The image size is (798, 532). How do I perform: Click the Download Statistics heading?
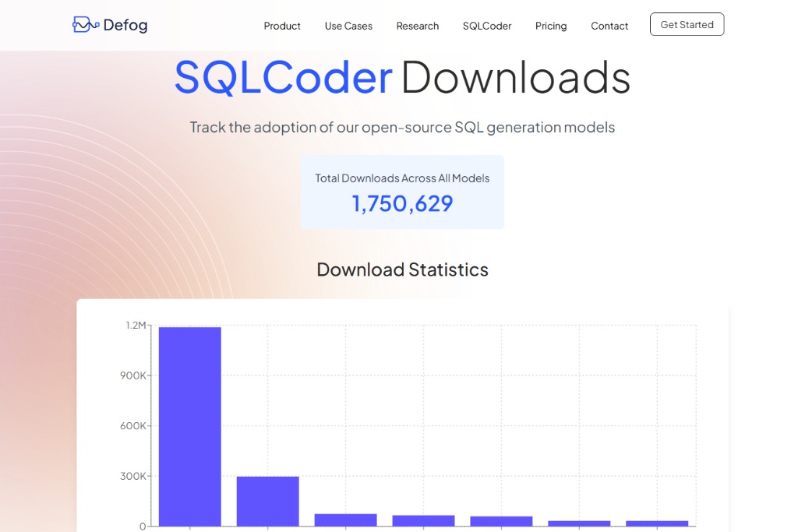(x=402, y=270)
